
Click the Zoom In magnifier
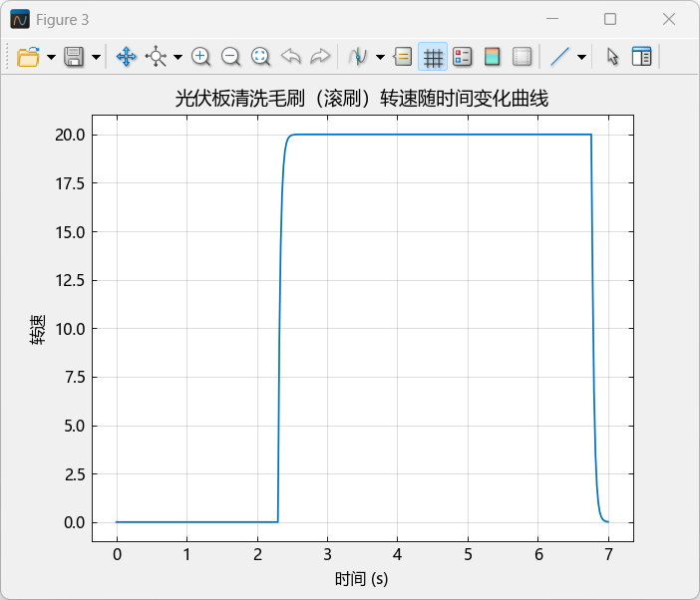pyautogui.click(x=200, y=57)
